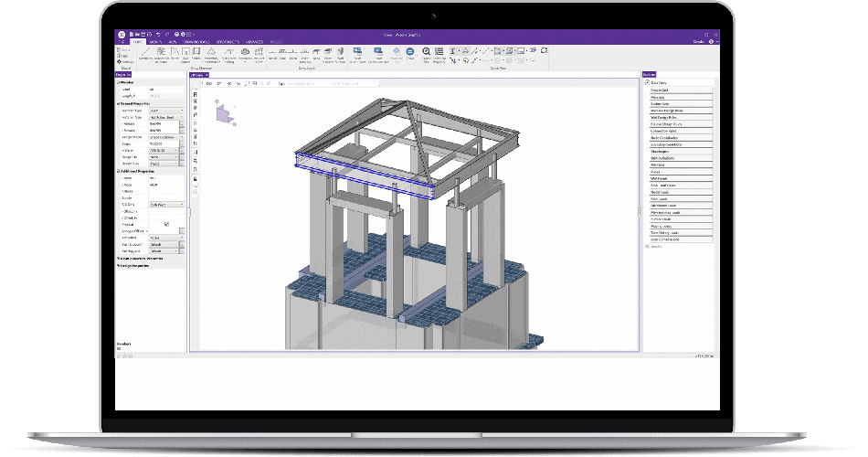Screen dimensions: 868x457
Task: Open the SPREADSHEETS ribbon tab
Action: [x=227, y=42]
